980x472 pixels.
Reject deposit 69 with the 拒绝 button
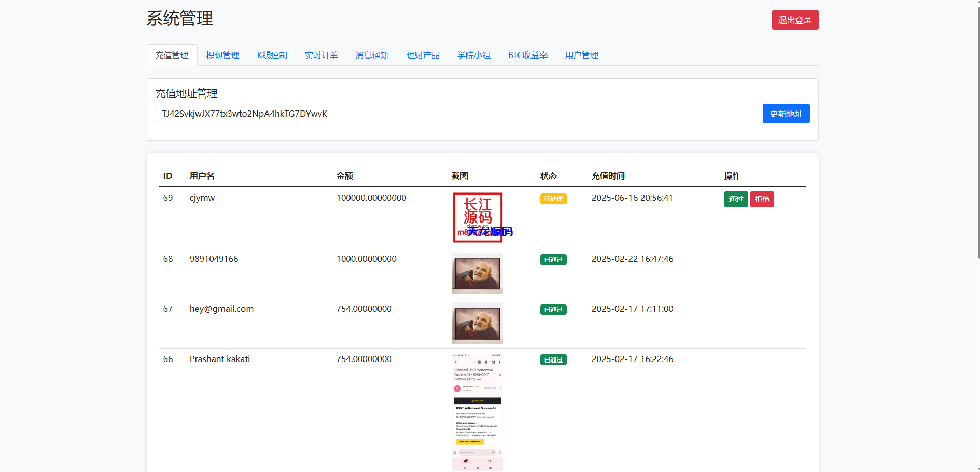tap(762, 199)
